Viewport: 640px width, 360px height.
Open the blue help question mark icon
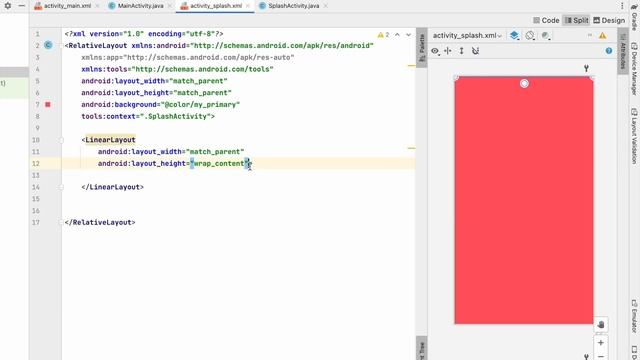[609, 51]
